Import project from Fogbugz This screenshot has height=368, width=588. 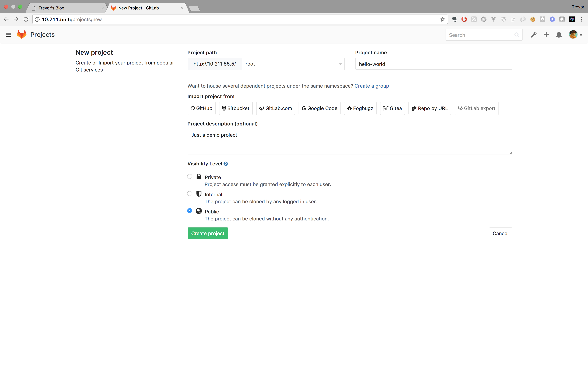(x=360, y=108)
